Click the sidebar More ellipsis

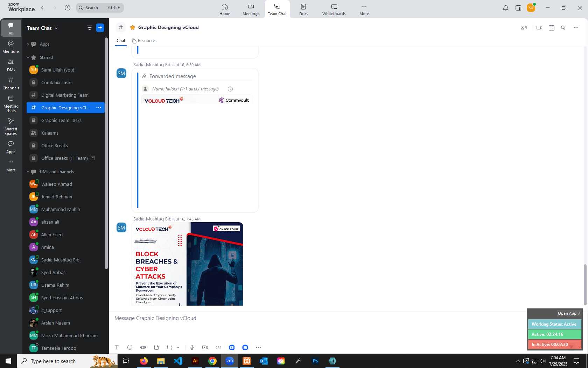(x=11, y=165)
